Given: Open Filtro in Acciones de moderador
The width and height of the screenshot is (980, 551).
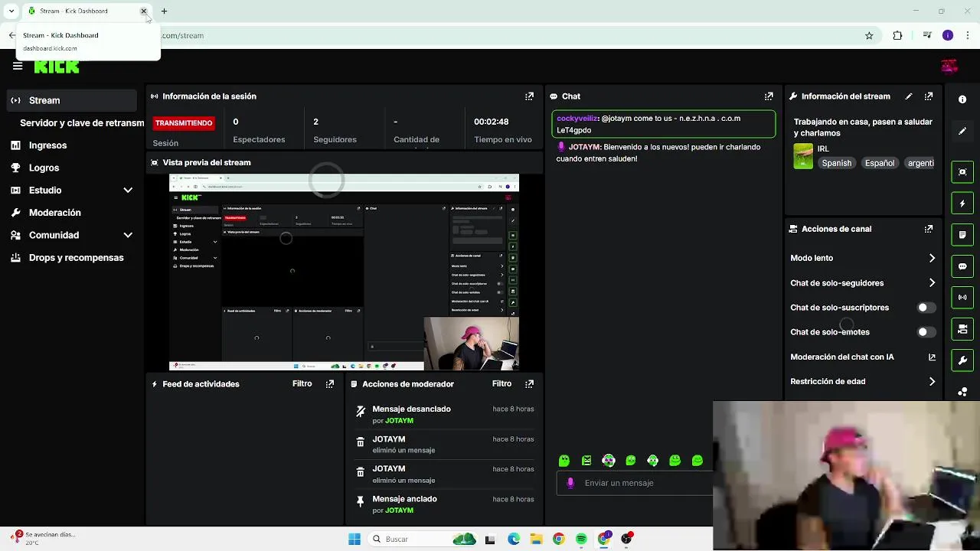Looking at the screenshot, I should (501, 383).
